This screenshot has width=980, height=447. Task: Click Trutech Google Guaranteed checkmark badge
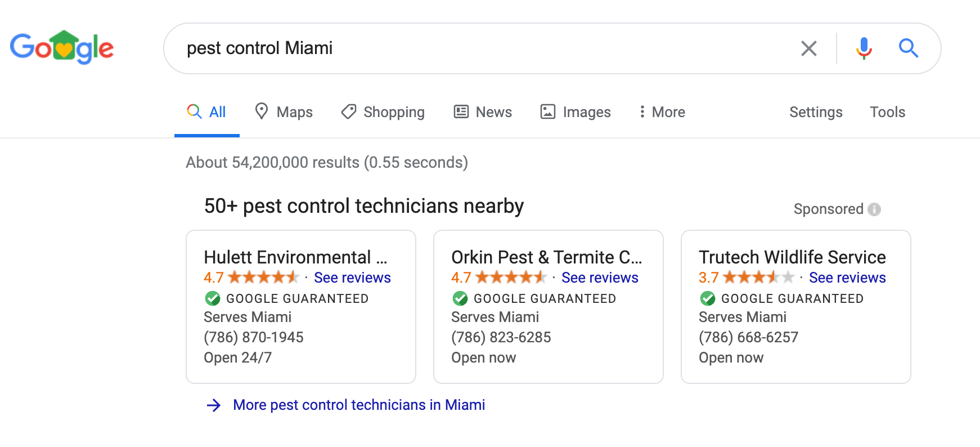tap(708, 298)
